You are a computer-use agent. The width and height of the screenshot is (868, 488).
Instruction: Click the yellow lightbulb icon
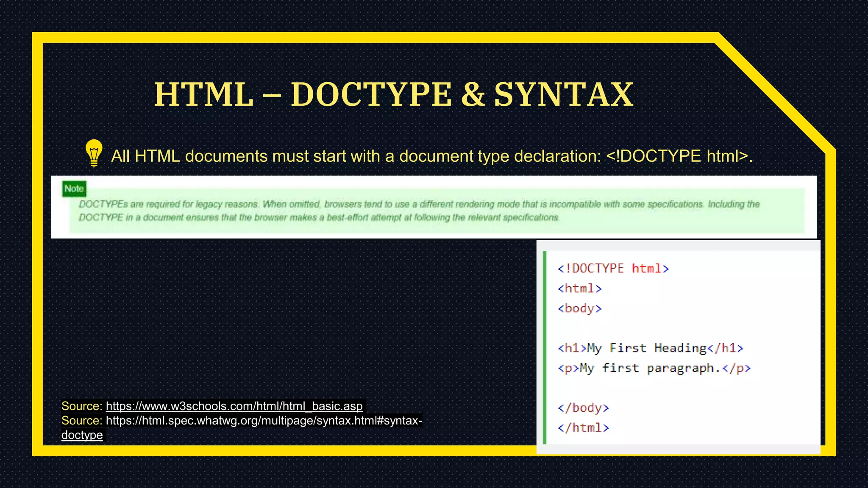pyautogui.click(x=94, y=153)
